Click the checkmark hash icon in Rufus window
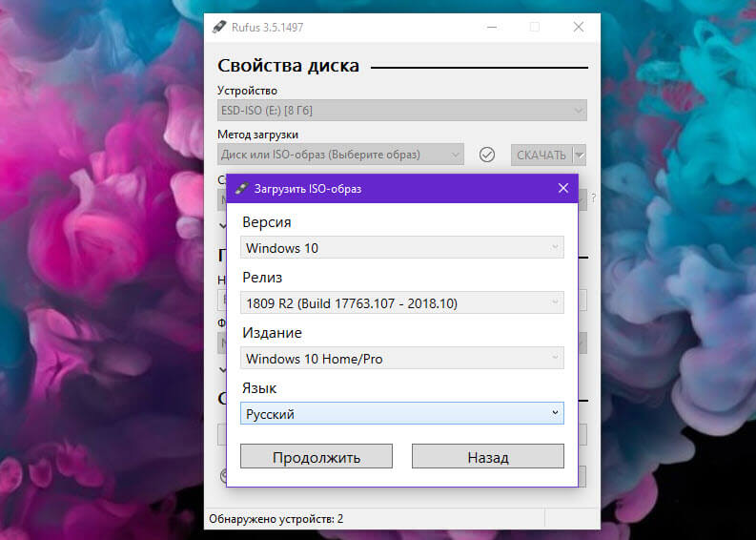756x540 pixels. tap(487, 155)
